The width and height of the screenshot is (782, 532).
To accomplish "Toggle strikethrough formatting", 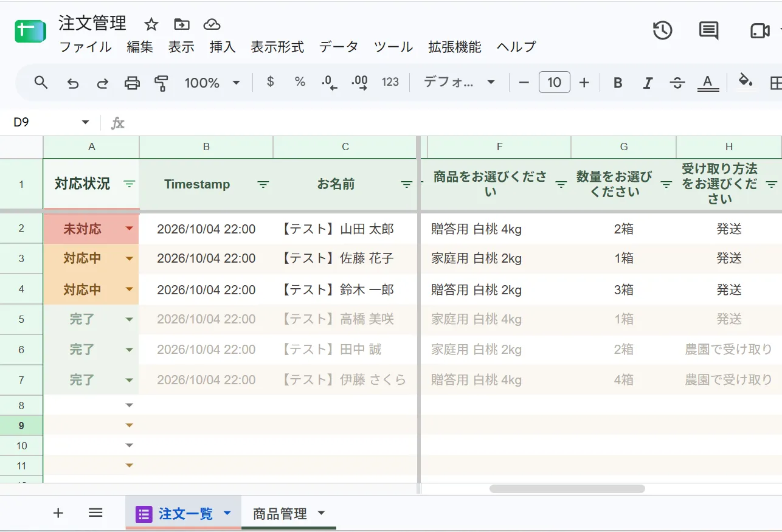I will click(677, 83).
